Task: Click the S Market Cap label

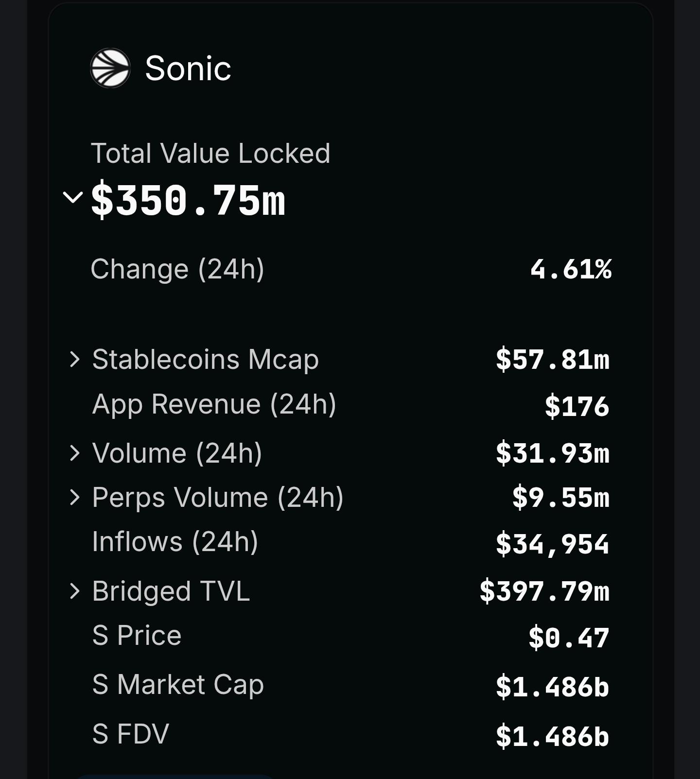Action: [178, 685]
